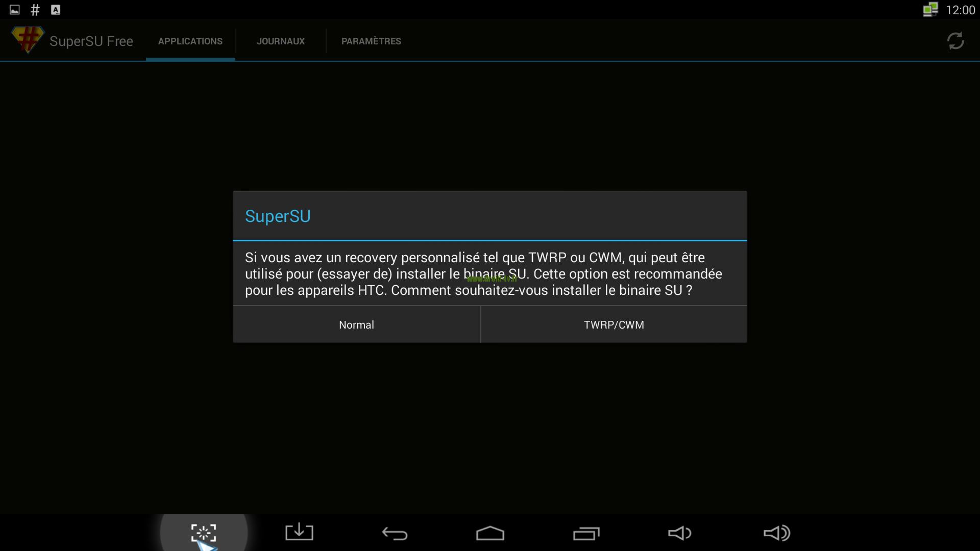Switch to APPLICATIONS tab
The image size is (980, 551).
click(x=190, y=41)
